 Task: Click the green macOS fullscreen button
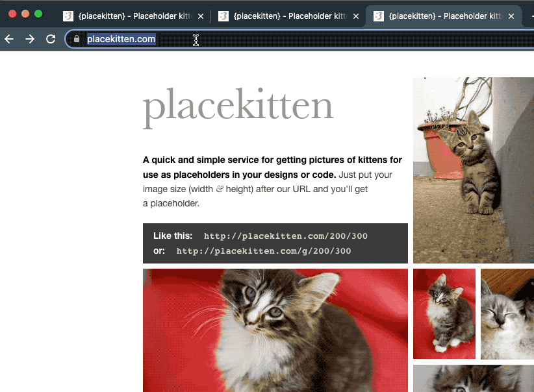coord(38,14)
